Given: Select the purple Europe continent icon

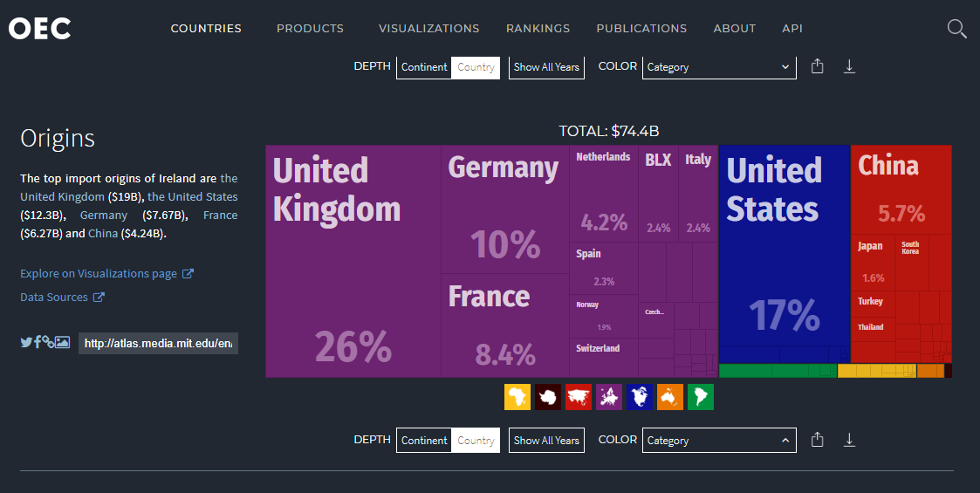Looking at the screenshot, I should (x=609, y=397).
